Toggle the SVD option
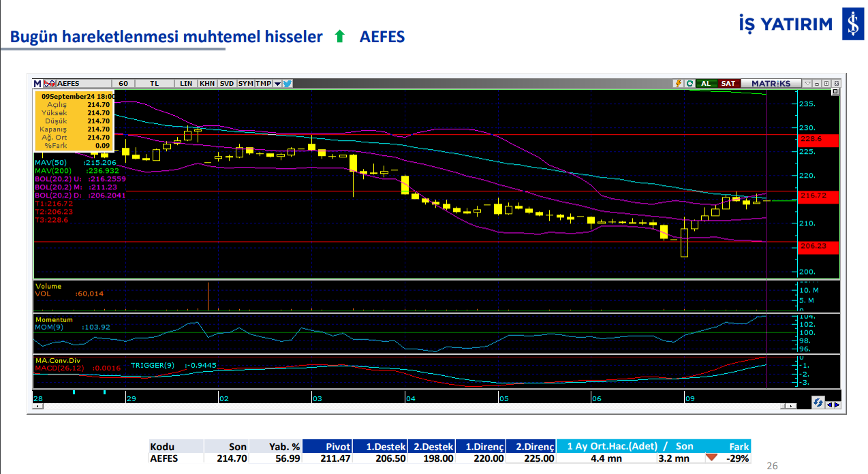 [227, 84]
